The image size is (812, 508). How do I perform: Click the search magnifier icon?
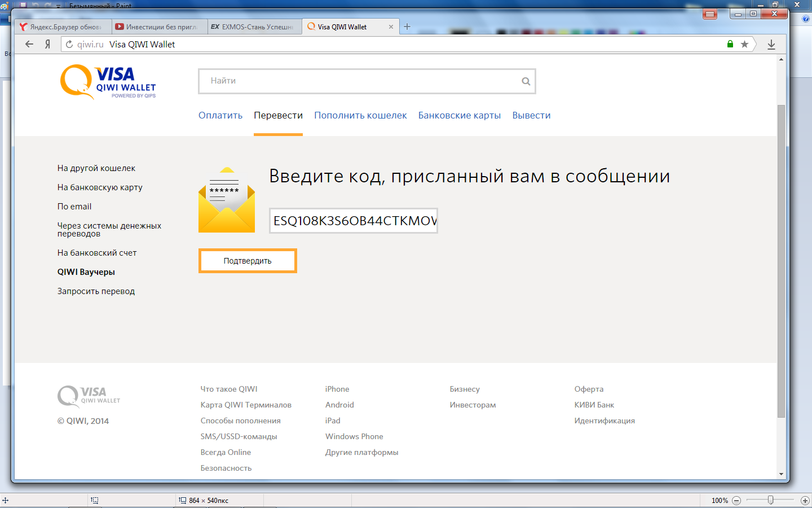click(526, 81)
